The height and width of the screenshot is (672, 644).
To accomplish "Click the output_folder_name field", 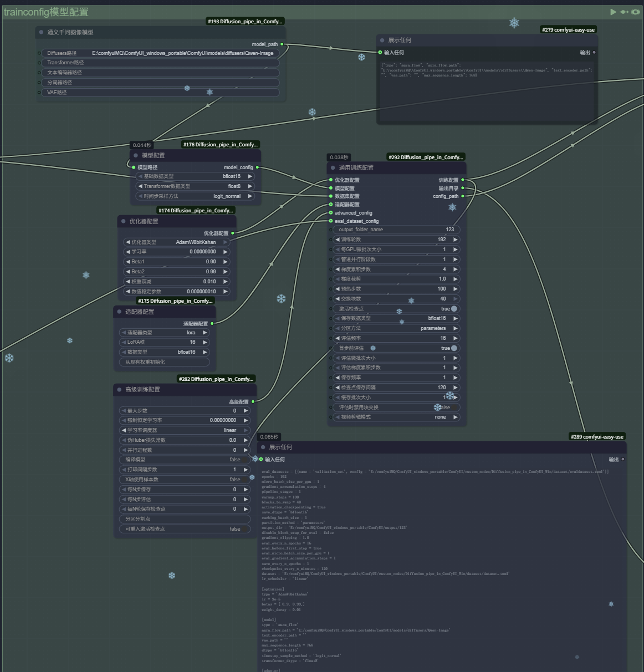I will (396, 230).
